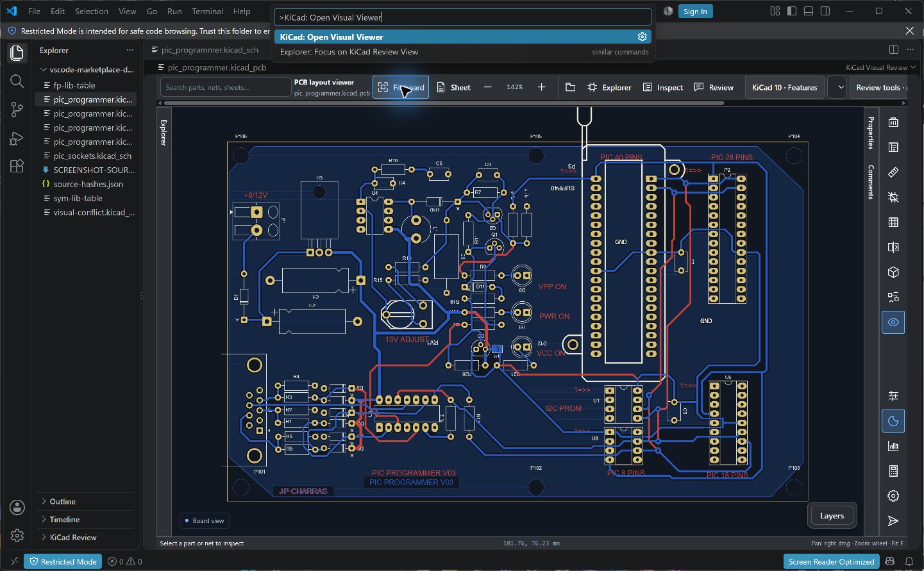The image size is (924, 571).
Task: Click the folder icon in viewer toolbar
Action: tap(570, 87)
